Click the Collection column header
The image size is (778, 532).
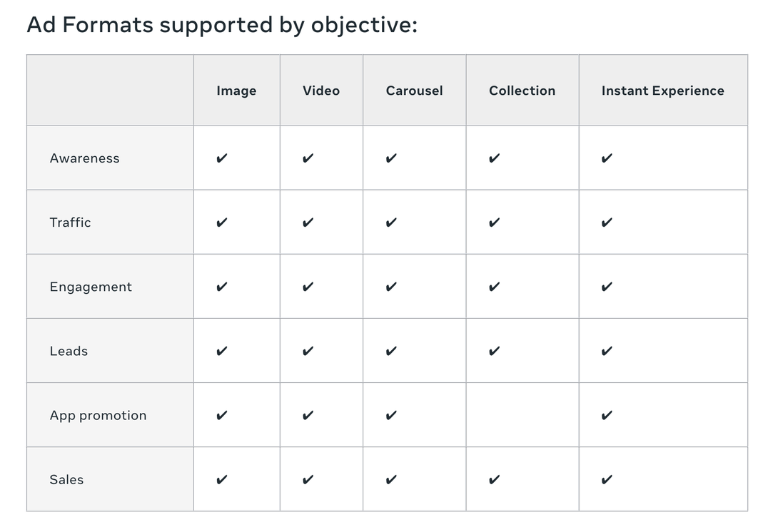tap(522, 91)
